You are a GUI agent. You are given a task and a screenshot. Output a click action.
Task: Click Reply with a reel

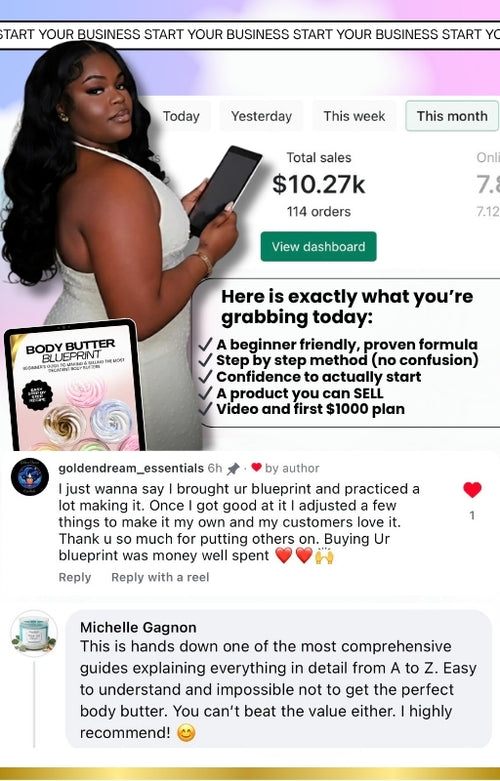[x=160, y=577]
